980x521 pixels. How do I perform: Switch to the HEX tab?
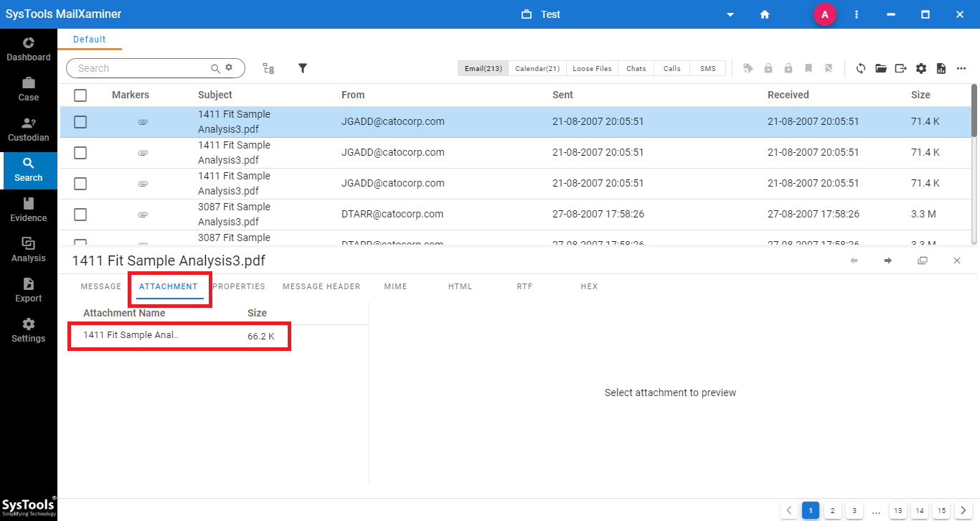pyautogui.click(x=589, y=286)
